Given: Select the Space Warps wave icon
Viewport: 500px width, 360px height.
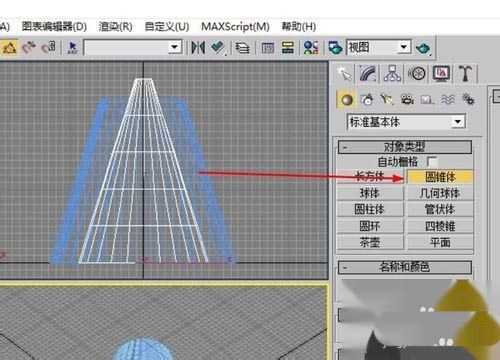Looking at the screenshot, I should tap(448, 100).
